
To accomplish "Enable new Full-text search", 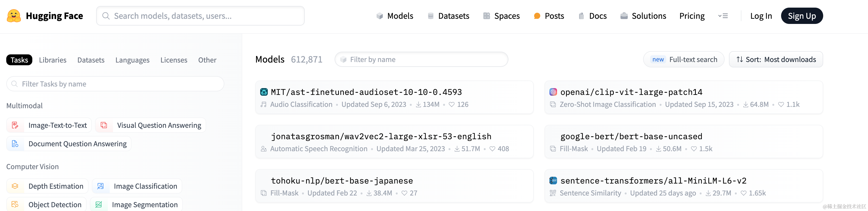I will pos(684,60).
